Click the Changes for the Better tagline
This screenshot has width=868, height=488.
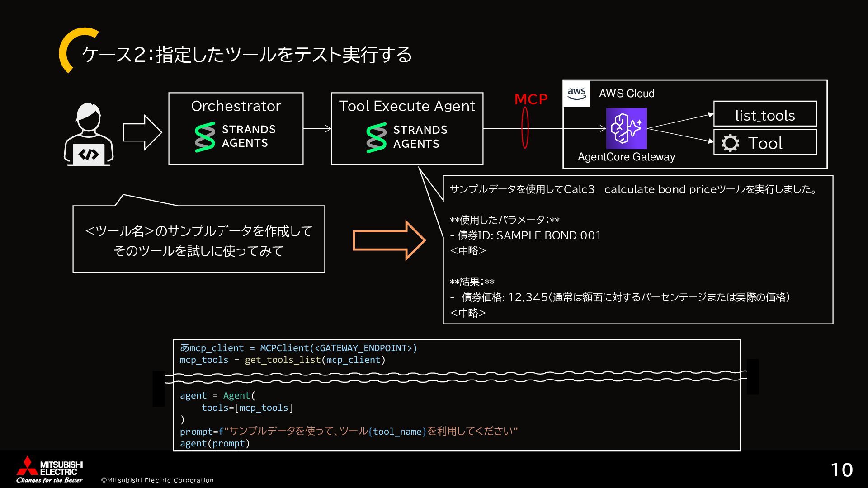[49, 480]
